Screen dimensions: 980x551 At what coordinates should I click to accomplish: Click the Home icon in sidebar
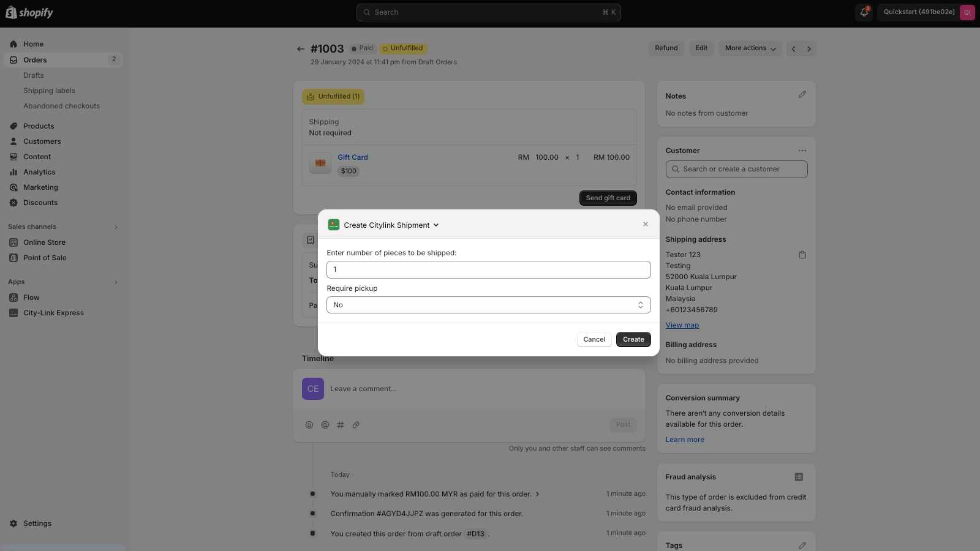13,44
